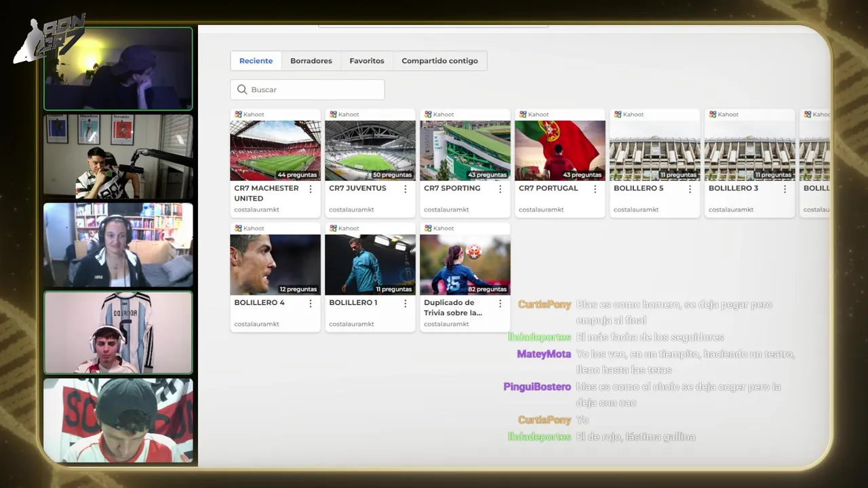Click the webcam of woman with headphones
This screenshot has width=868, height=488.
[119, 245]
